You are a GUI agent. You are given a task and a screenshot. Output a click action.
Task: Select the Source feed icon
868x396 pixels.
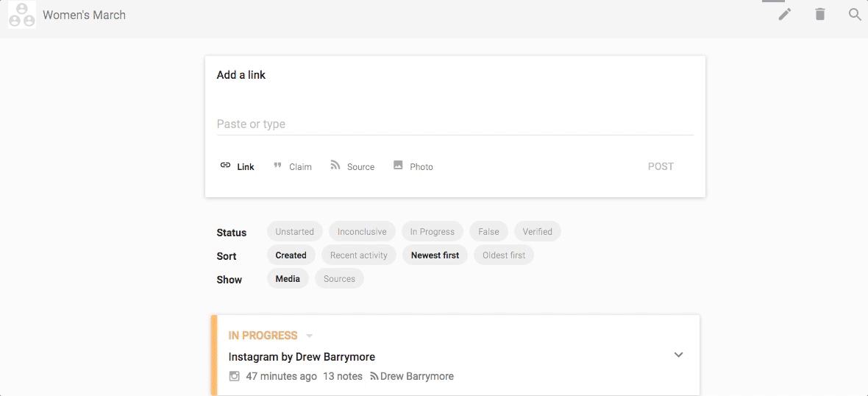pyautogui.click(x=335, y=165)
